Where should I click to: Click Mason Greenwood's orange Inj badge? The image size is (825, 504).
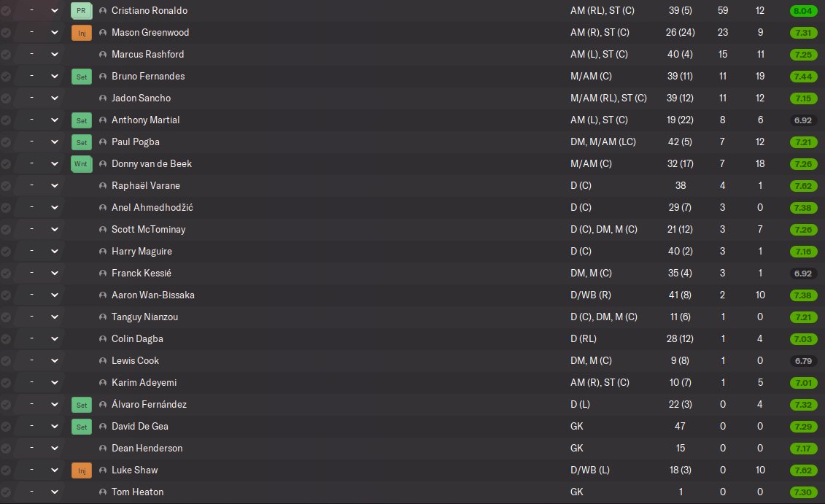[x=81, y=33]
